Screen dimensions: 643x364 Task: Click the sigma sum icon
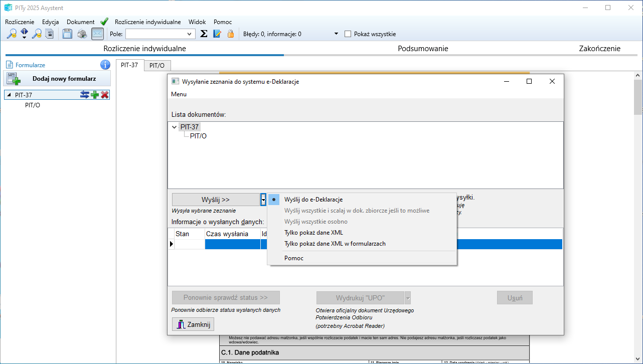coord(204,34)
